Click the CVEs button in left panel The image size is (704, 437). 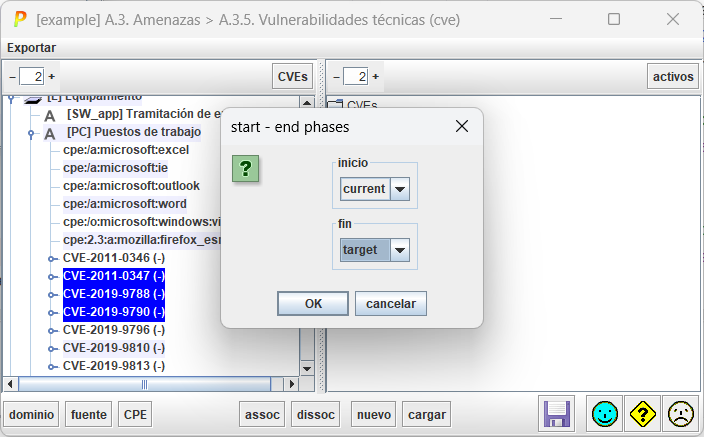292,77
